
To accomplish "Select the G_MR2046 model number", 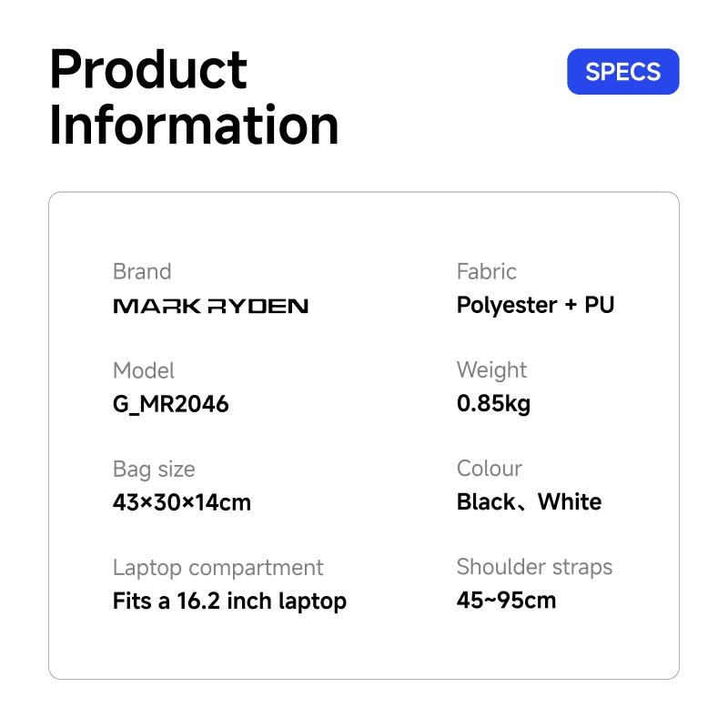I will pos(171,404).
